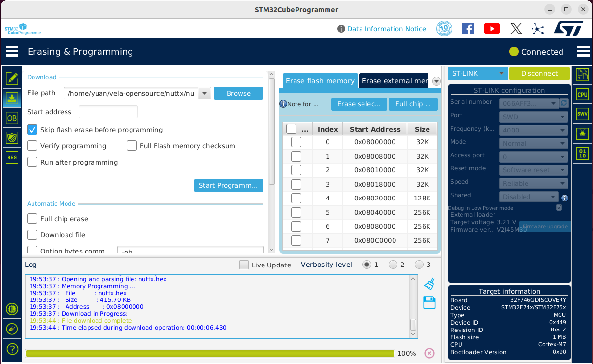This screenshot has height=364, width=593.
Task: Open the Shared Disabled dropdown
Action: tap(529, 197)
